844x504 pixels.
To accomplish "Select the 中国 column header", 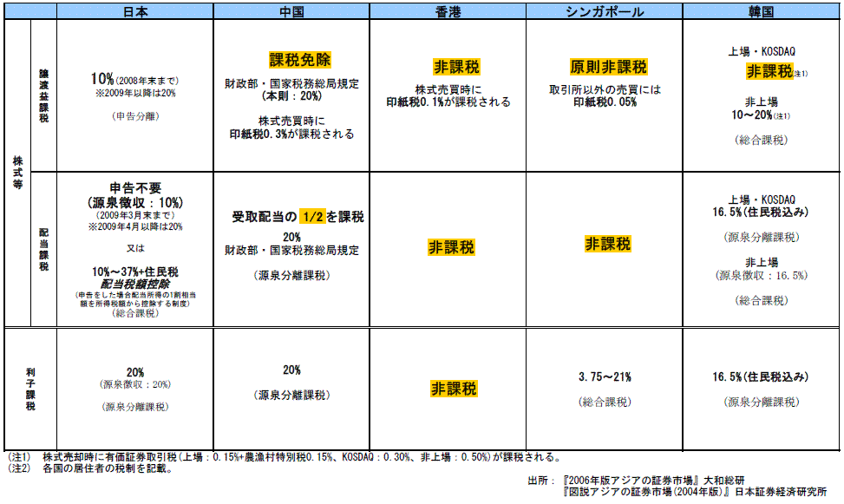I will [291, 12].
